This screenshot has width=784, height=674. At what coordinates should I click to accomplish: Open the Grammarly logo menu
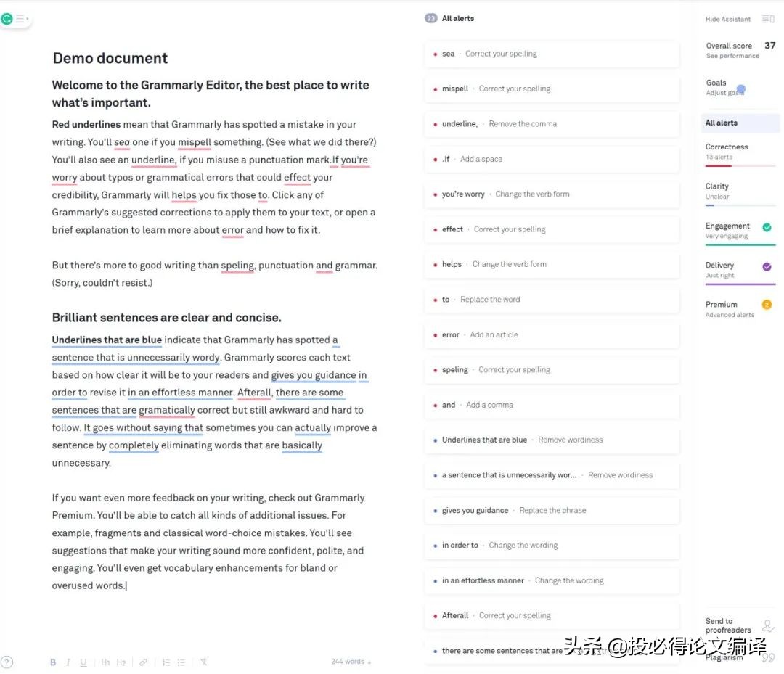coord(7,19)
